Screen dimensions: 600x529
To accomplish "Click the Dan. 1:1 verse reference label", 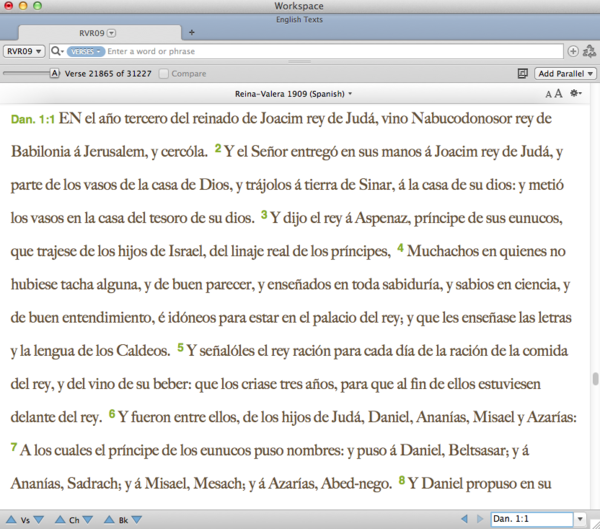I will point(33,119).
